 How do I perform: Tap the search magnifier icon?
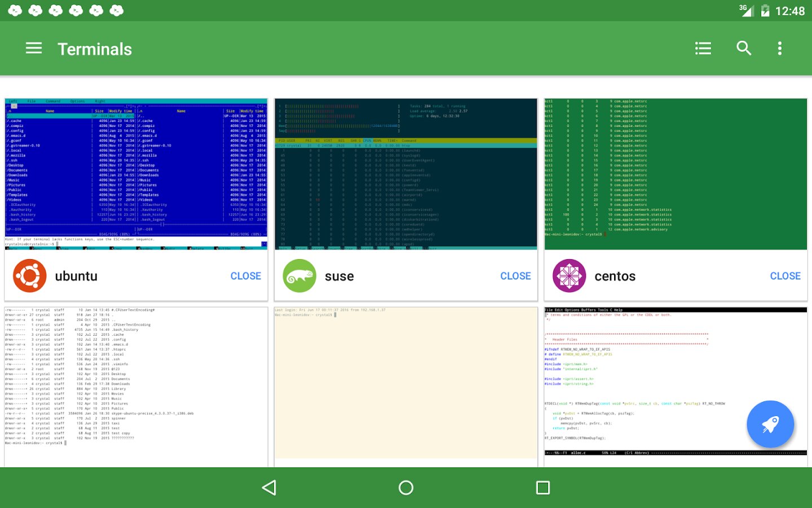click(744, 49)
